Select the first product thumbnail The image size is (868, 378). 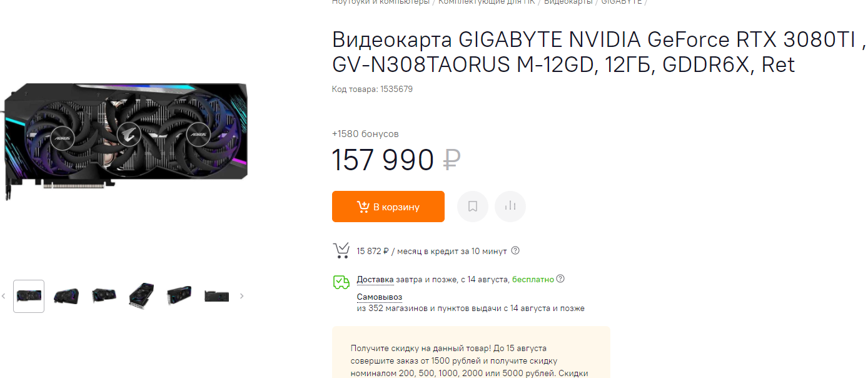tap(29, 296)
